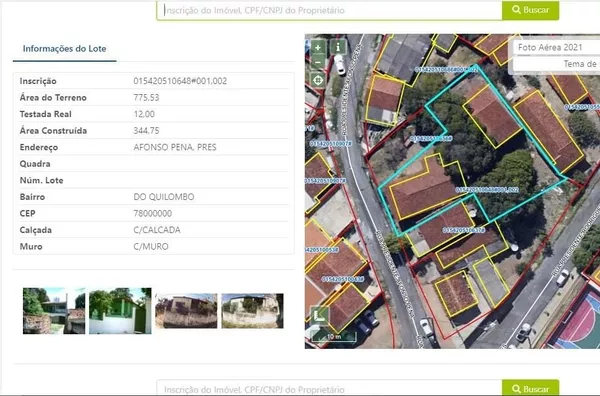Open first property photo with red roof

pos(54,311)
